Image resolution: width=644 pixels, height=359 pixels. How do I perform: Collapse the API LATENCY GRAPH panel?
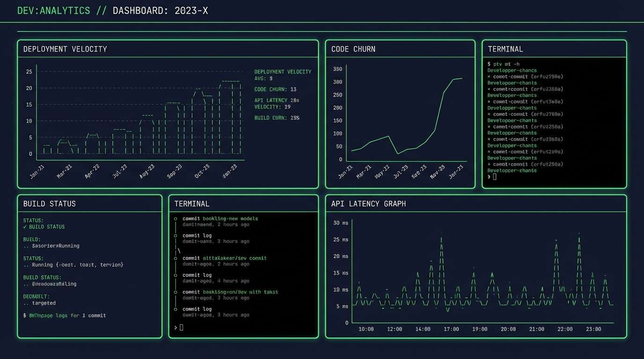(x=368, y=203)
